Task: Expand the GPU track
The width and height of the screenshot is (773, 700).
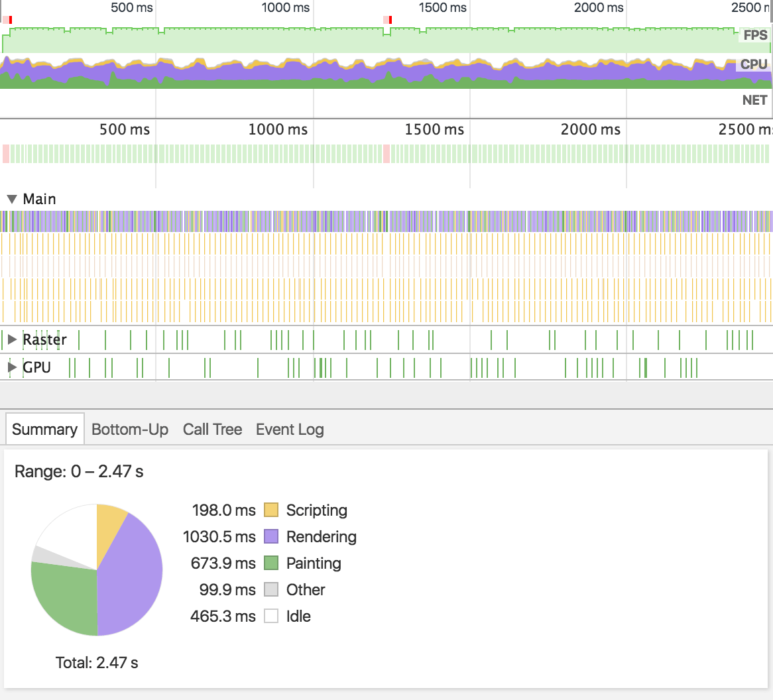Action: (11, 367)
